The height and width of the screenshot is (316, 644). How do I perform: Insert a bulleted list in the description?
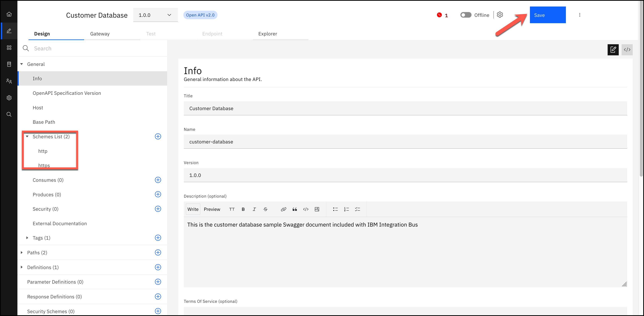[336, 209]
